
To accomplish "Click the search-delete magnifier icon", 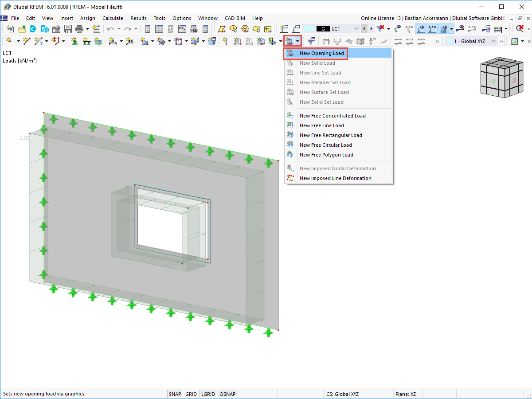I will (x=520, y=29).
